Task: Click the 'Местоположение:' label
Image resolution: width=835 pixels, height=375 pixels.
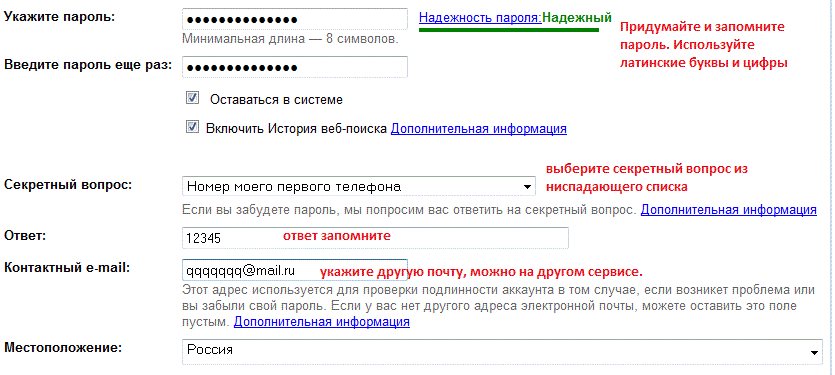Action: point(63,348)
